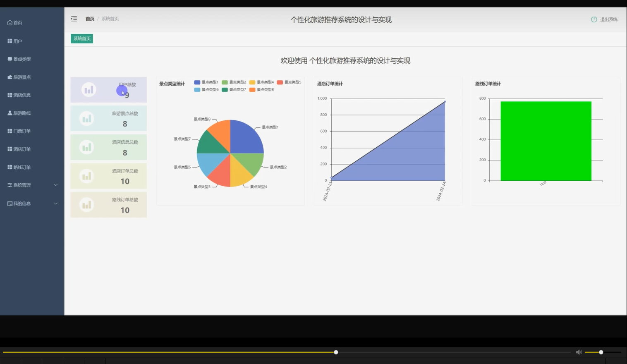Click the dark green 景点类型7 pie slice

pyautogui.click(x=209, y=144)
